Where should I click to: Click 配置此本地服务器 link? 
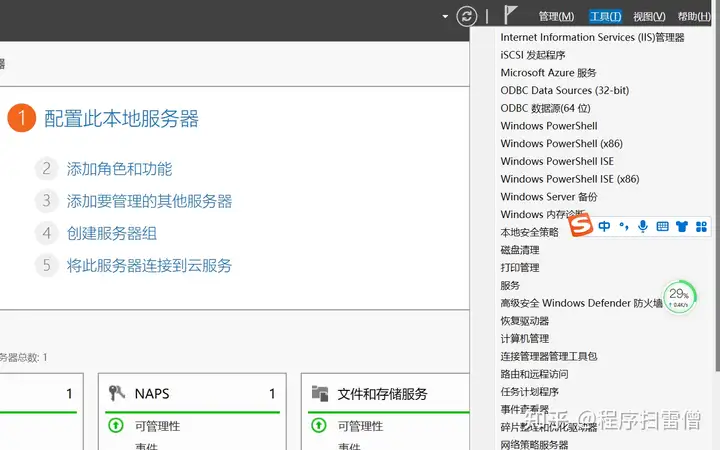[121, 118]
